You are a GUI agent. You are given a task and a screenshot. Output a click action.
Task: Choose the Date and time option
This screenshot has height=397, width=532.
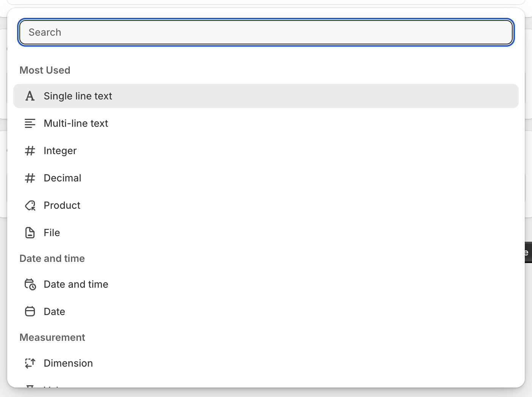coord(266,284)
